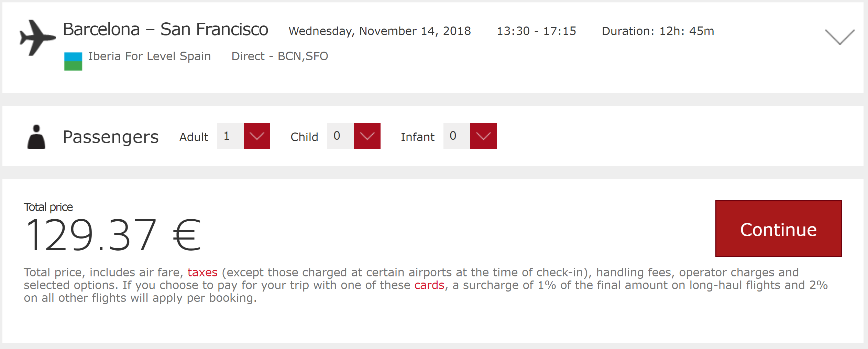Open the Child count dropdown arrow
Screen dimensions: 868x349
(x=367, y=136)
